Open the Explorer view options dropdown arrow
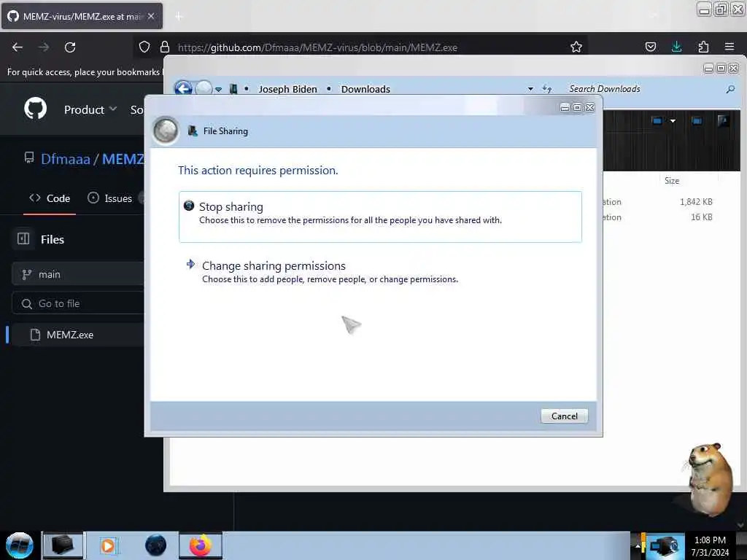Screen dimensions: 747x560 coord(673,121)
